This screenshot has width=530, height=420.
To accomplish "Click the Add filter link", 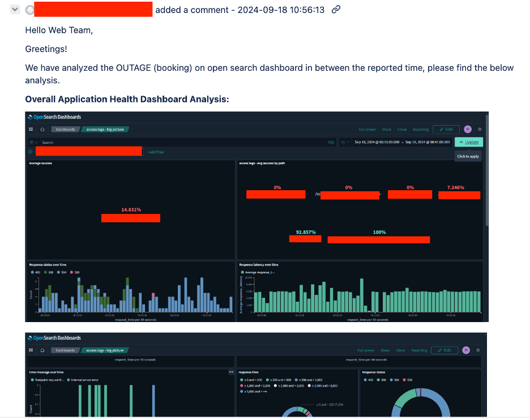I will (155, 152).
